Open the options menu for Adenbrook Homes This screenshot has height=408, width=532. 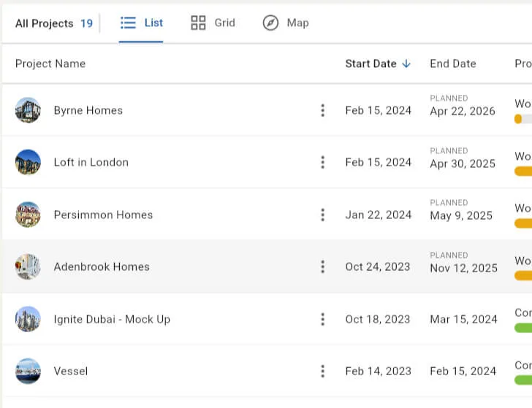[322, 266]
